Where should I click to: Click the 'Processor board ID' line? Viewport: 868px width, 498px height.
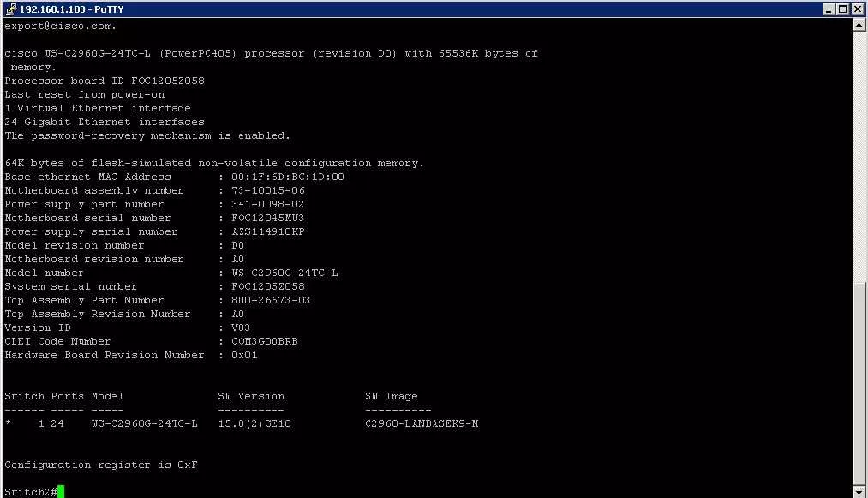(105, 81)
